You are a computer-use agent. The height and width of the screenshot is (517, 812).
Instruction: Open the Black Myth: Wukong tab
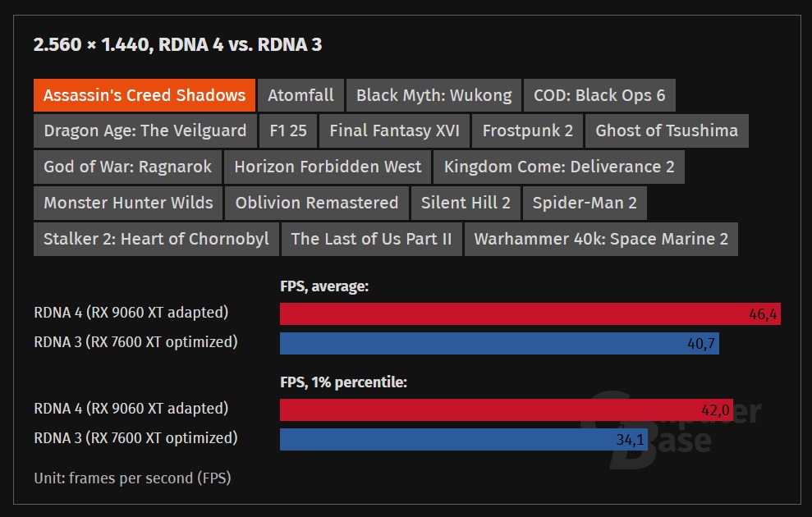434,95
